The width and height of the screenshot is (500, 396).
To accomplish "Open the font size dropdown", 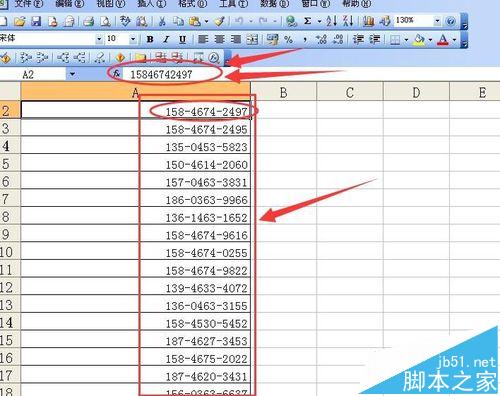I will [x=133, y=39].
